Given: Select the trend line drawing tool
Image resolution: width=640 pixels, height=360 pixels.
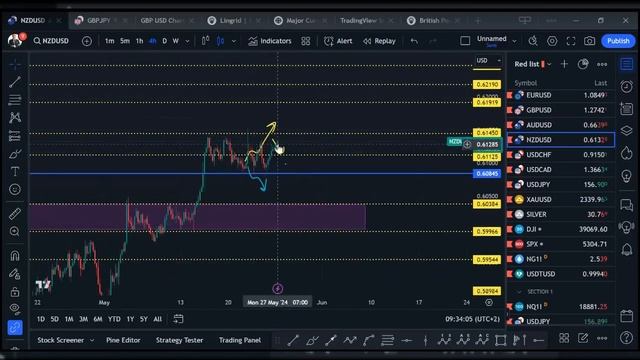Looking at the screenshot, I should point(15,82).
